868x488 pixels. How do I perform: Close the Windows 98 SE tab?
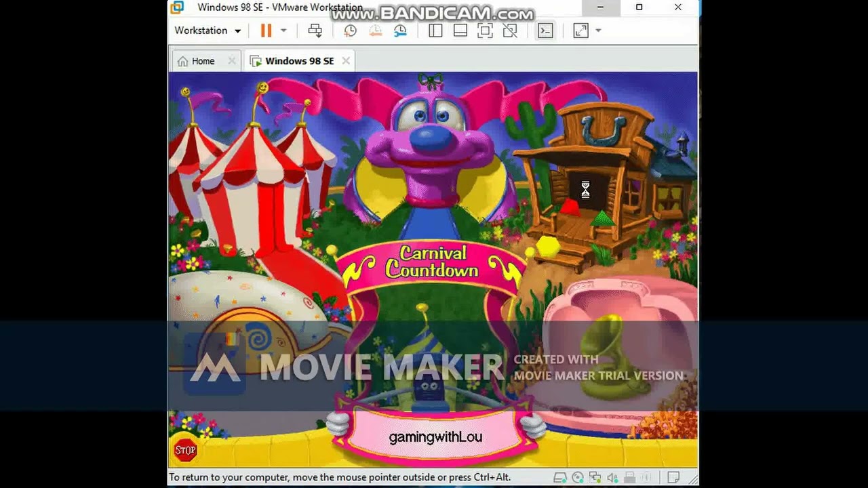tap(346, 61)
